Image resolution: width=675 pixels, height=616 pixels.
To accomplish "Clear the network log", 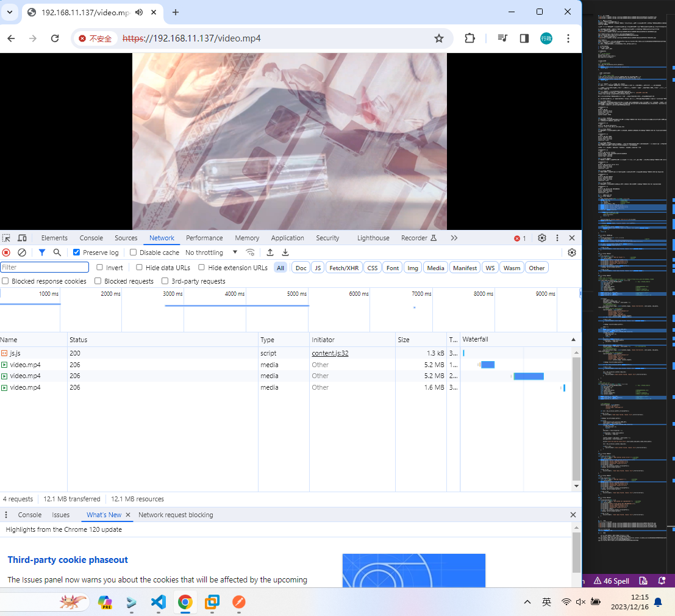I will [22, 252].
